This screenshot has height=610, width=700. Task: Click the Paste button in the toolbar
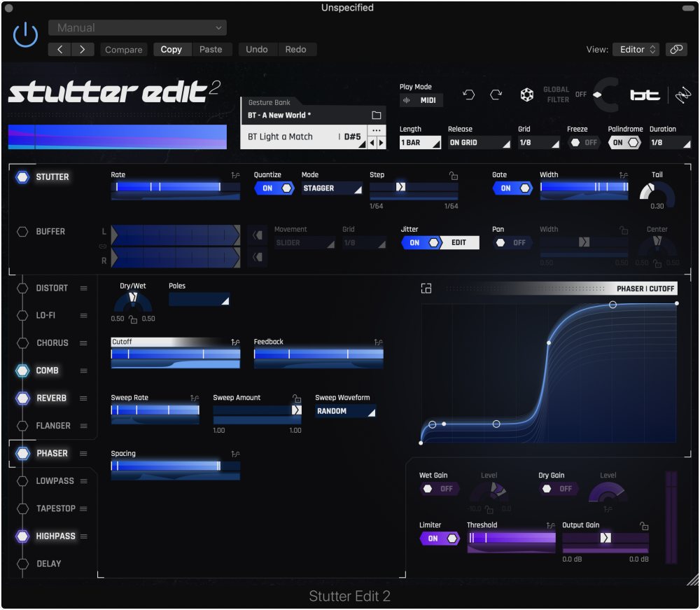coord(211,49)
